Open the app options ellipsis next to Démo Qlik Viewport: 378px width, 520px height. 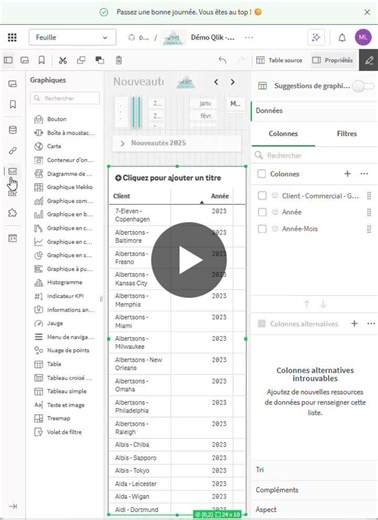pyautogui.click(x=249, y=37)
